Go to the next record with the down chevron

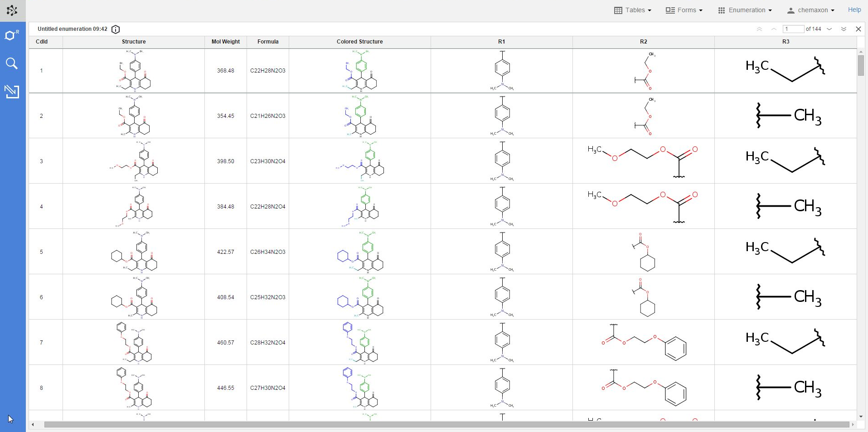tap(829, 29)
